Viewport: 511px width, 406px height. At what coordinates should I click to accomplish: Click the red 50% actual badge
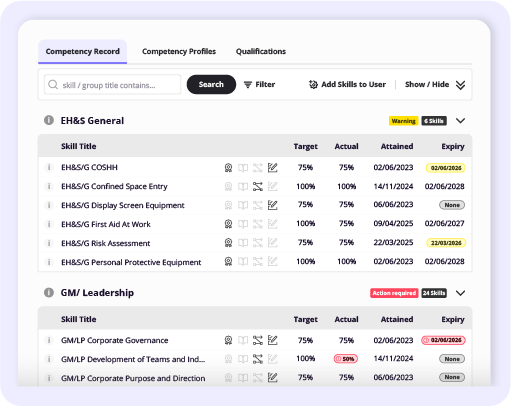pyautogui.click(x=346, y=359)
